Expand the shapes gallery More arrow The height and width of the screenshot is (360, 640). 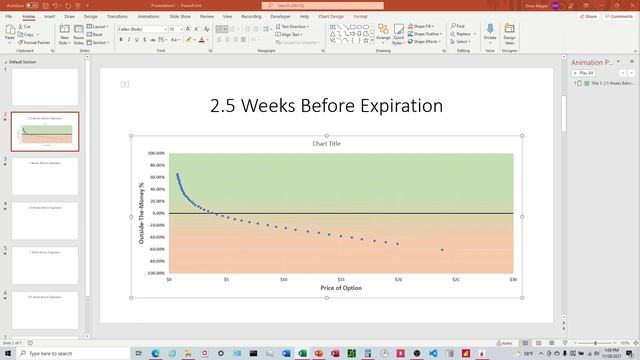pos(372,41)
